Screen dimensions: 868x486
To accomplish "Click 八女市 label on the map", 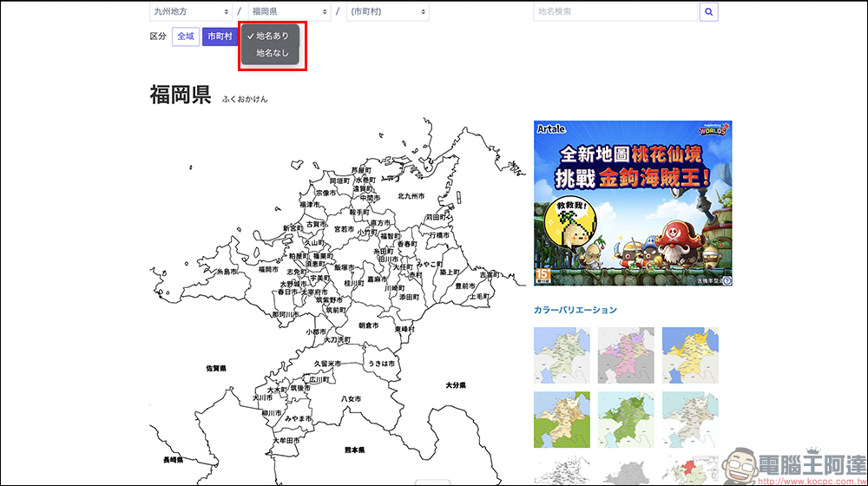I will coord(351,398).
